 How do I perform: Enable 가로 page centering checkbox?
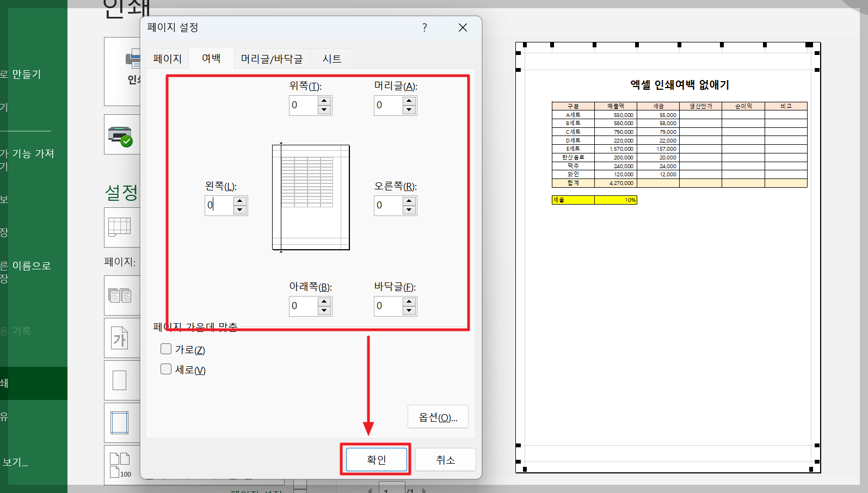click(166, 349)
